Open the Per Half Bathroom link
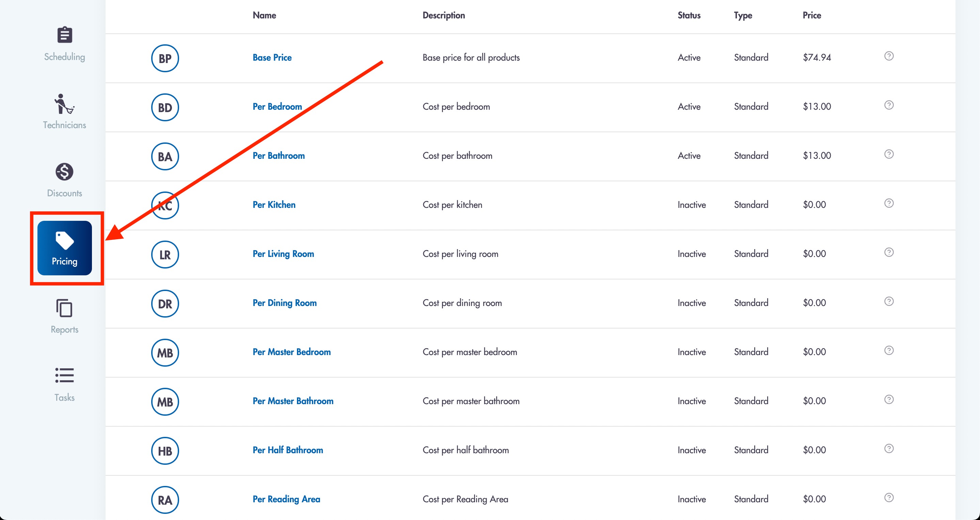 click(x=288, y=450)
